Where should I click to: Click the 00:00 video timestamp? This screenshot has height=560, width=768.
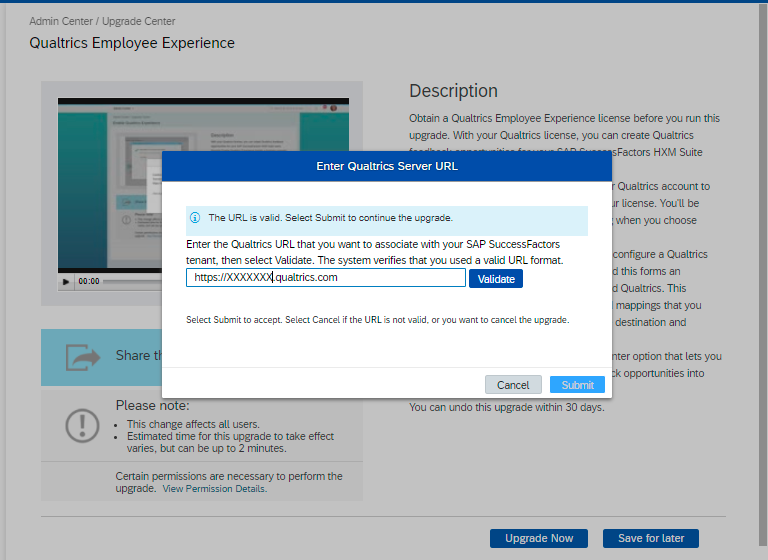tap(89, 281)
